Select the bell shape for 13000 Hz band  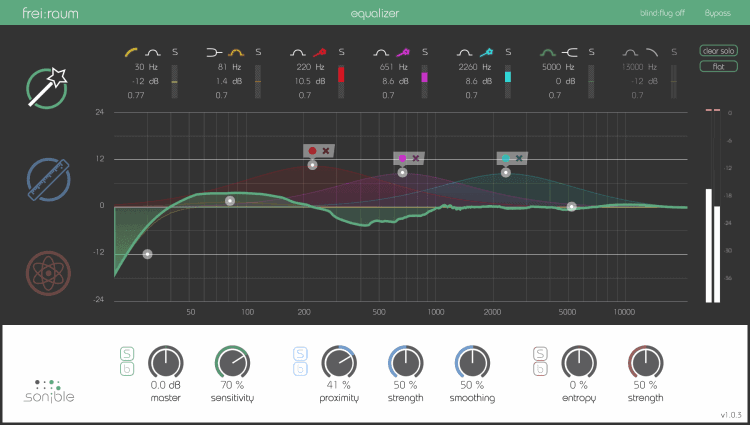point(630,52)
